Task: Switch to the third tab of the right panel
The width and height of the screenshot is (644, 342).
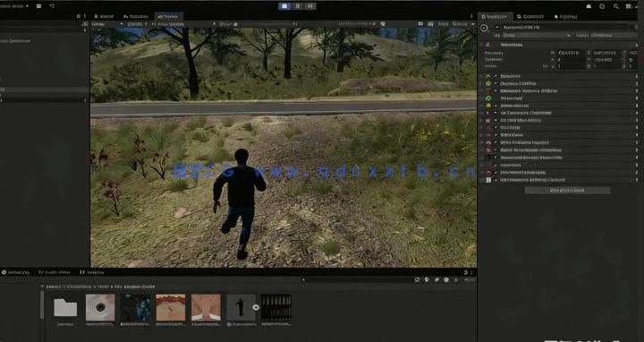Action: 565,16
